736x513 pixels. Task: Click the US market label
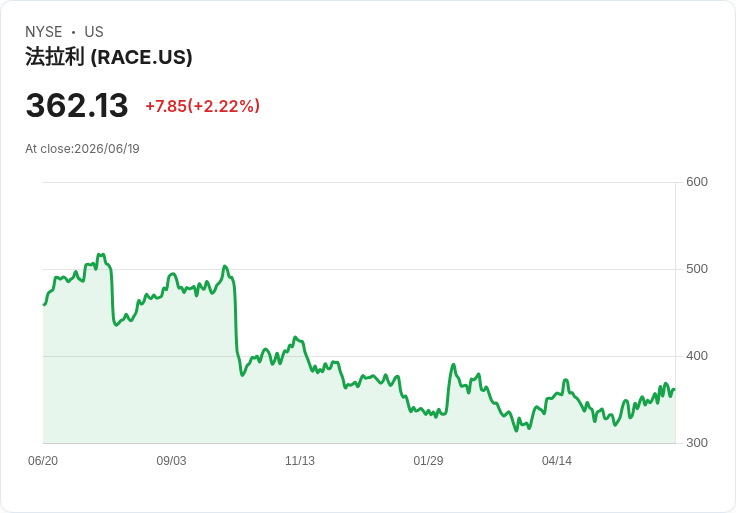[x=94, y=32]
